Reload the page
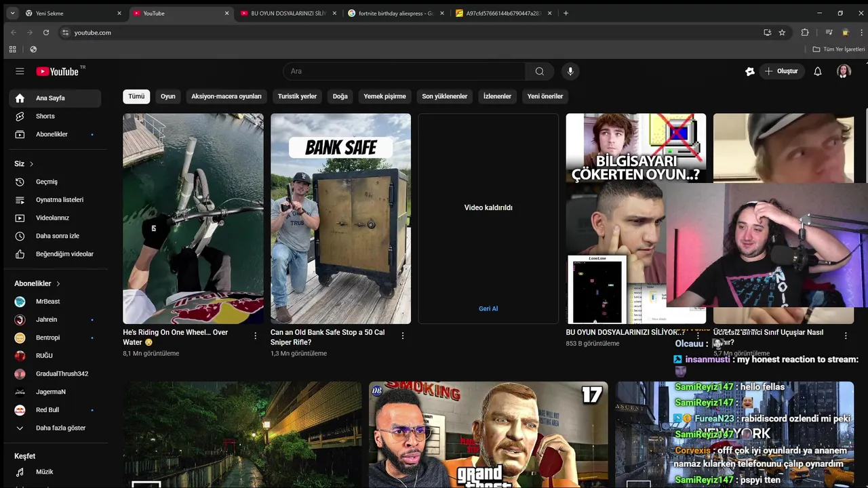The height and width of the screenshot is (488, 868). click(46, 33)
